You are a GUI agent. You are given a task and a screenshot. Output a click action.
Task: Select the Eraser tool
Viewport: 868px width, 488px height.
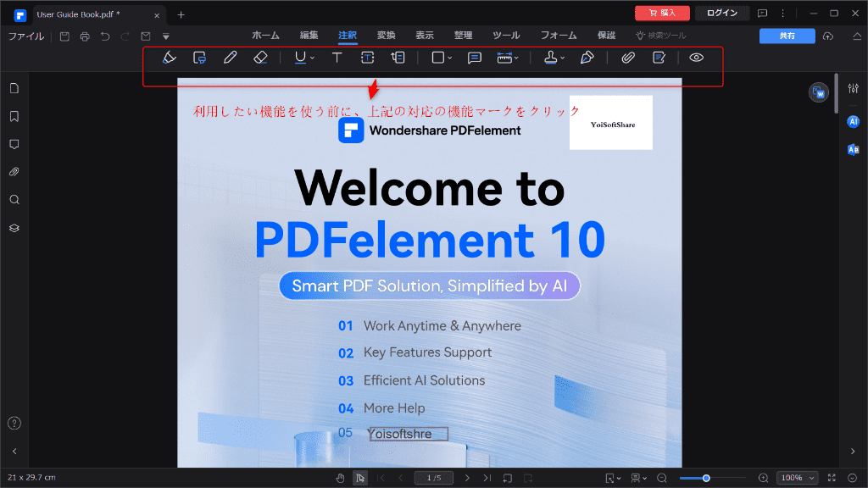coord(260,58)
